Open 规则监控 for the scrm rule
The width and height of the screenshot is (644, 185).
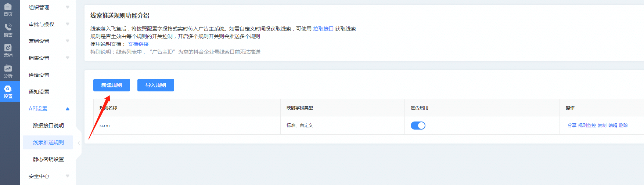point(587,126)
